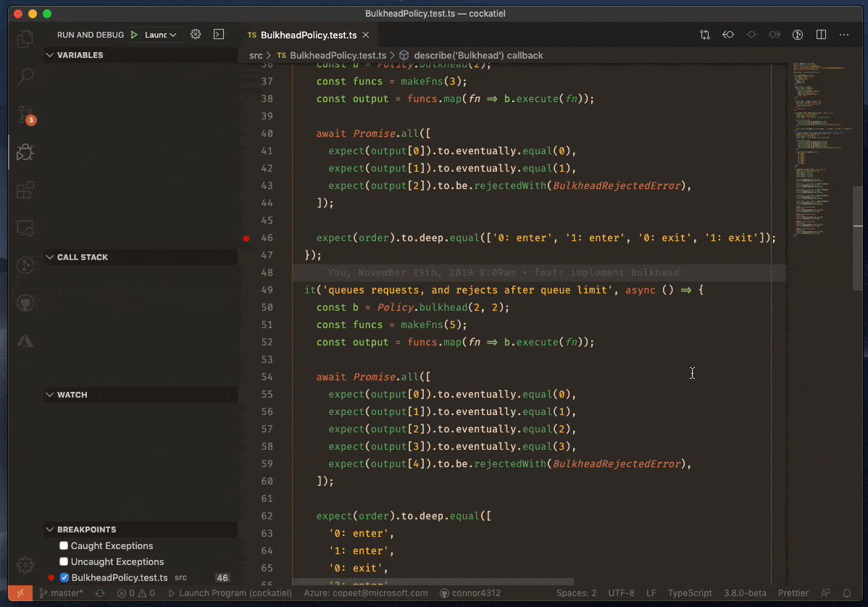Click the red breakpoint dot on line 46
Screen dimensions: 868x607
pyautogui.click(x=246, y=238)
